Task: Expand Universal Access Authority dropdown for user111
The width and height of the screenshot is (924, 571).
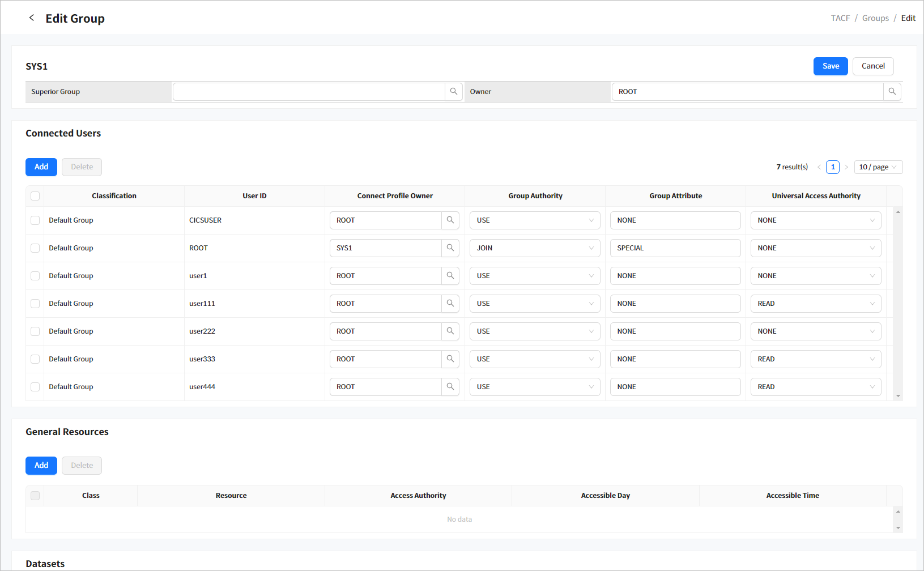Action: point(815,304)
